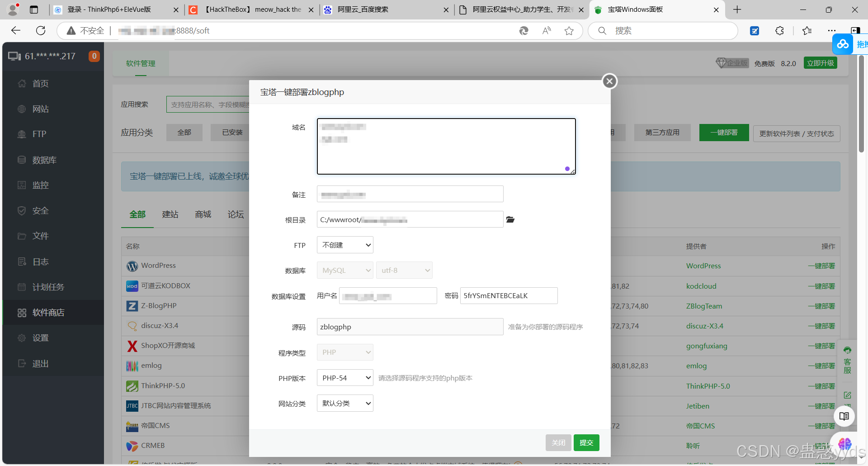
Task: Click the database 密码 input field
Action: coord(509,296)
